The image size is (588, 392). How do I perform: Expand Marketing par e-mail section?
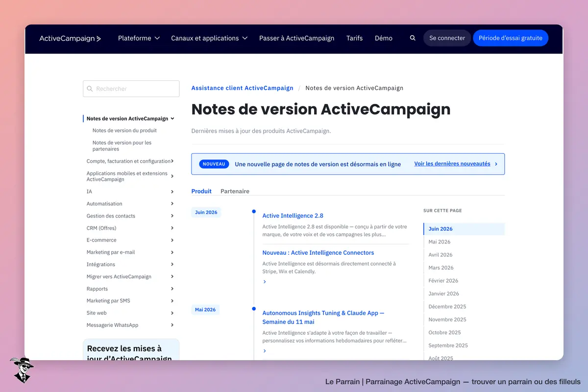pos(172,252)
